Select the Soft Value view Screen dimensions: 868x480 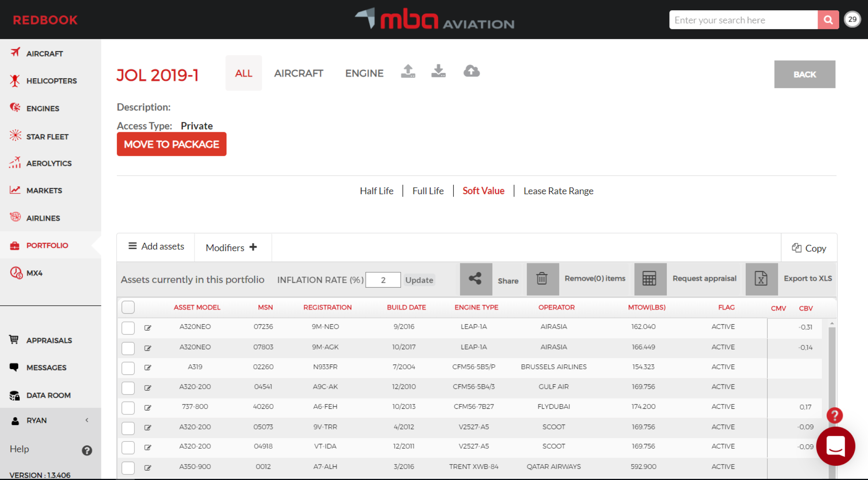[x=483, y=191]
